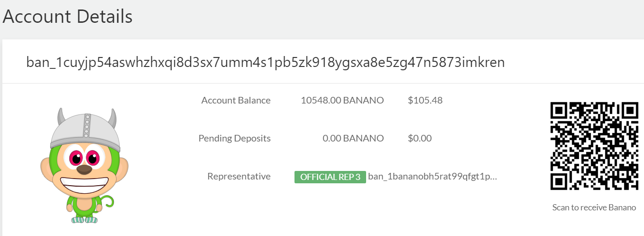Open the ban_1bananobh5rat99qfgt1p representative address link
Image resolution: width=644 pixels, height=236 pixels.
pos(432,177)
